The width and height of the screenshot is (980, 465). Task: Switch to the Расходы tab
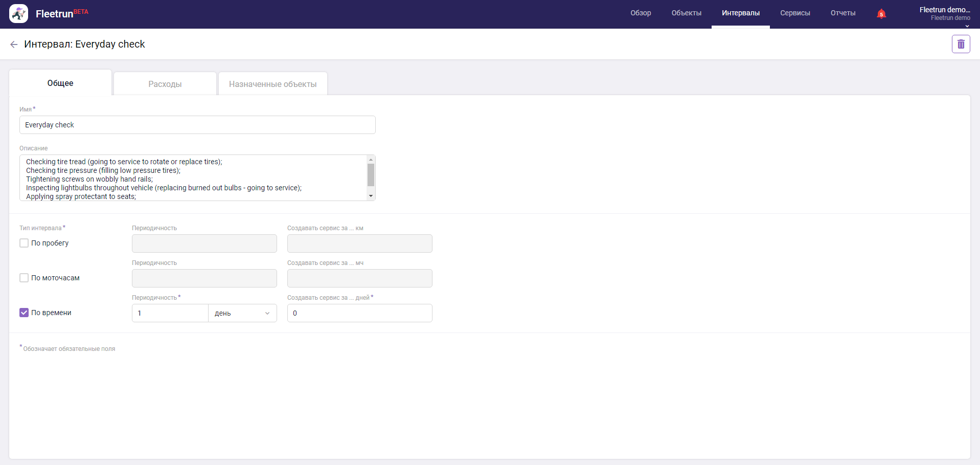pyautogui.click(x=165, y=84)
